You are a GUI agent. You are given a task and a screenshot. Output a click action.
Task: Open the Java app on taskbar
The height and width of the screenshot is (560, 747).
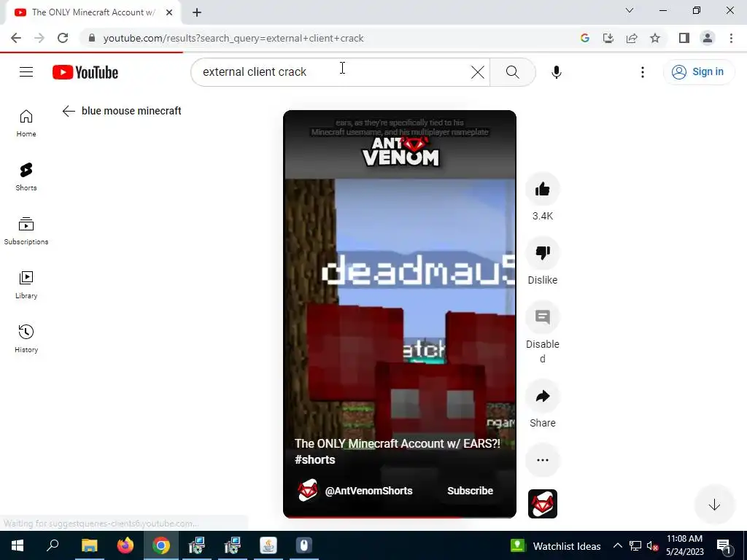(268, 545)
